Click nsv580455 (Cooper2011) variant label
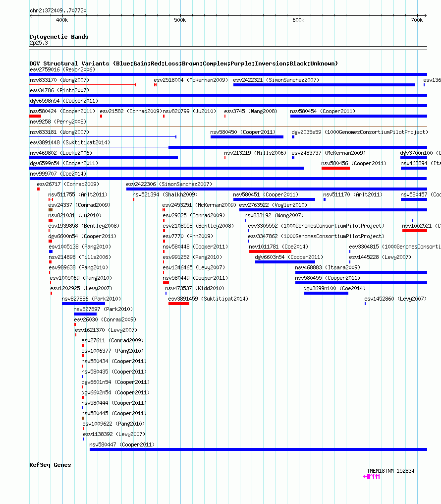Viewport: 441px width, 504px height. [328, 278]
